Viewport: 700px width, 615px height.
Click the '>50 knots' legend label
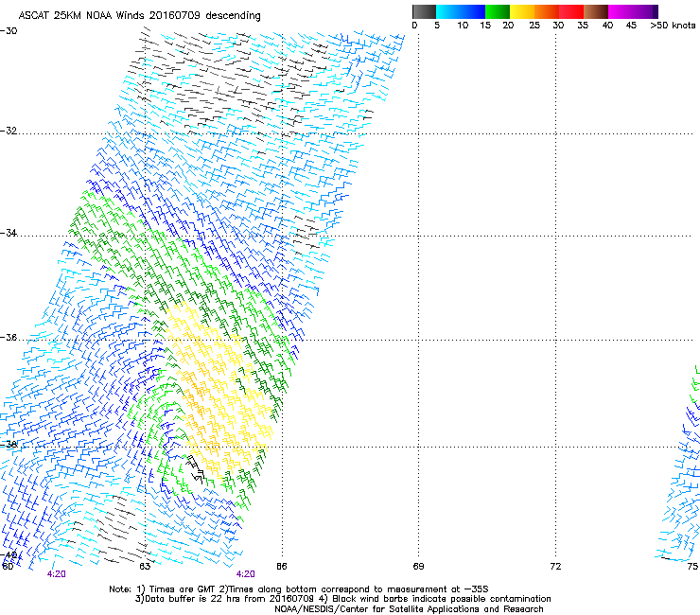click(x=673, y=26)
